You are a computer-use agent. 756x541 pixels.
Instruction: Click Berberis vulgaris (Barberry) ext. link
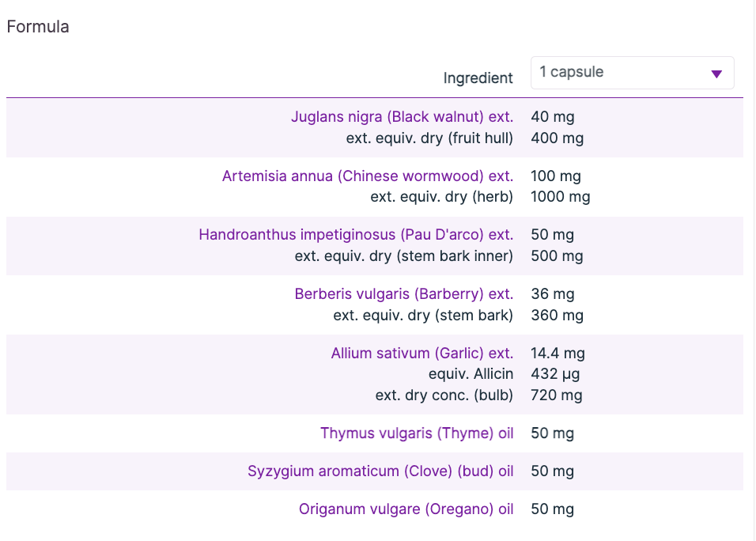403,294
